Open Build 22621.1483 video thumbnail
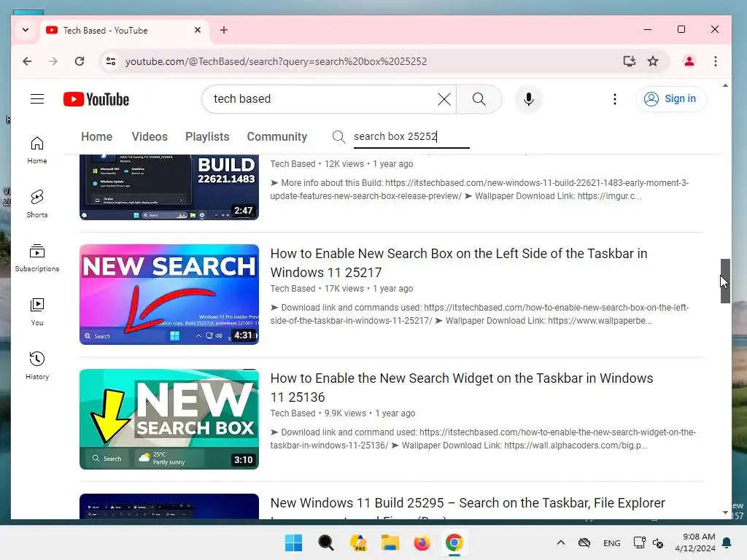The width and height of the screenshot is (747, 560). 169,187
